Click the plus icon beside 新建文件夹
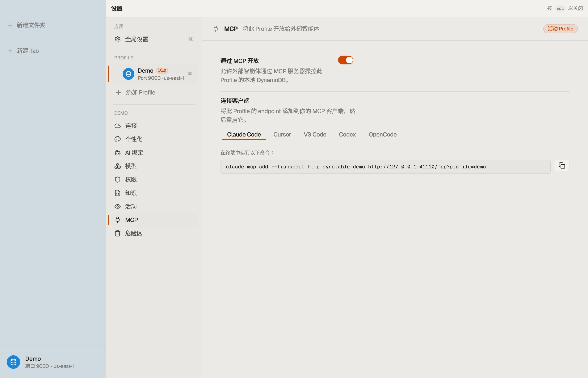The image size is (588, 378). point(10,25)
